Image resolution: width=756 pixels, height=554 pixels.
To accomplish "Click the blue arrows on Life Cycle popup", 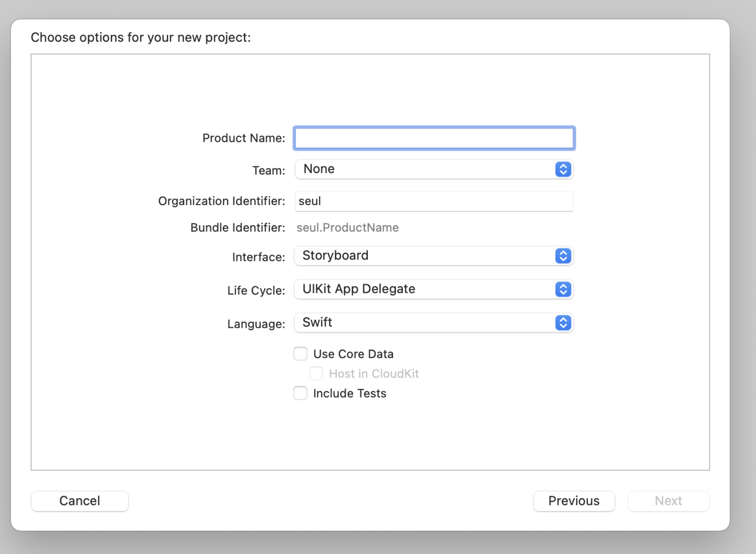I will click(x=563, y=289).
